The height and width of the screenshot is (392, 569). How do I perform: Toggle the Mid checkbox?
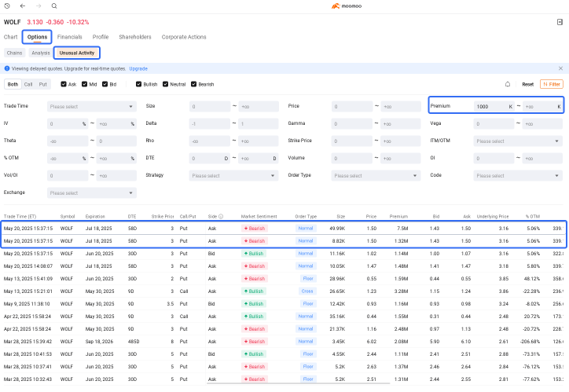click(x=84, y=84)
